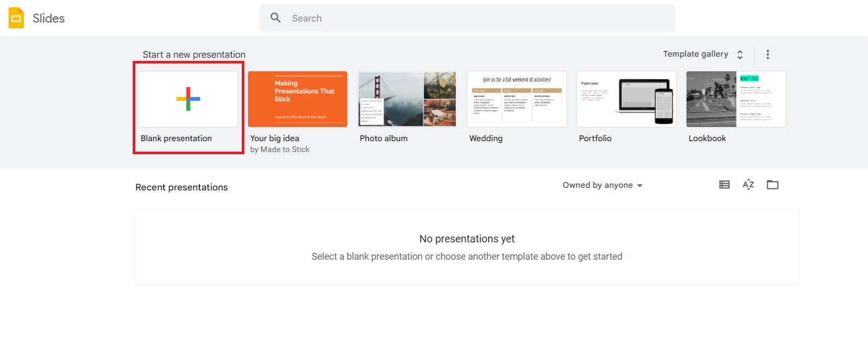Screen dimensions: 868x362
Task: Open the AZ sort options
Action: tap(748, 185)
